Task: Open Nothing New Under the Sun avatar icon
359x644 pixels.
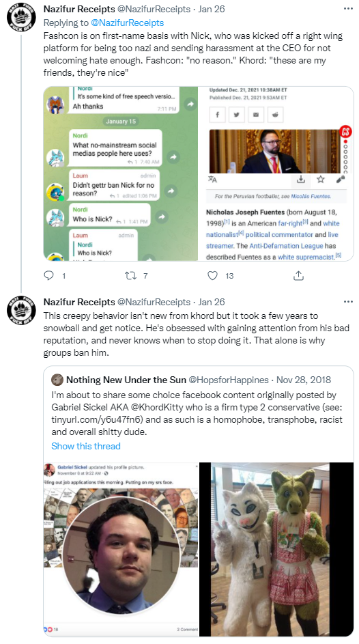Action: [57, 380]
